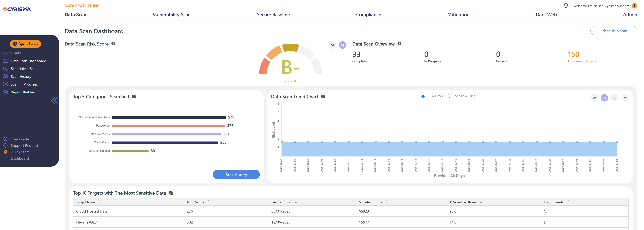644x230 pixels.
Task: Select the Sensitive Files radio button
Action: [x=450, y=96]
